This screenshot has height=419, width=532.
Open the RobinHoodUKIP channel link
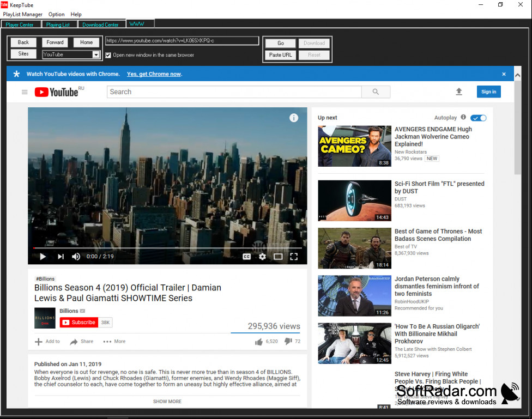click(412, 302)
